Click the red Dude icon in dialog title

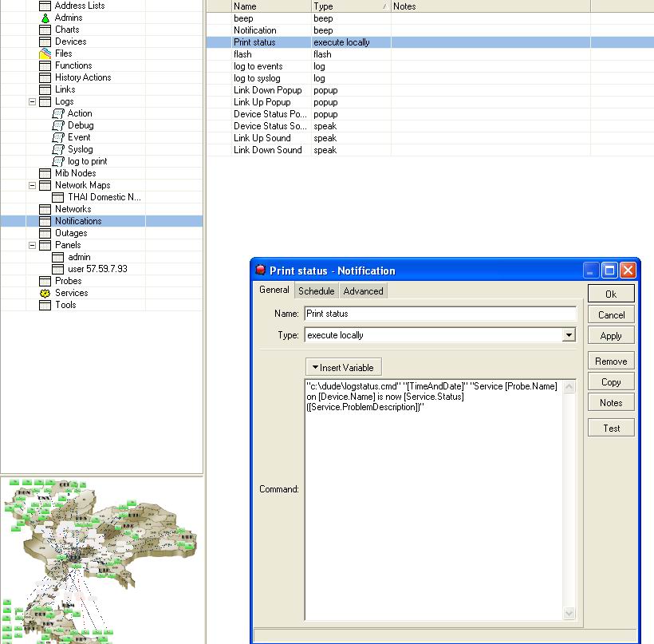pyautogui.click(x=261, y=270)
